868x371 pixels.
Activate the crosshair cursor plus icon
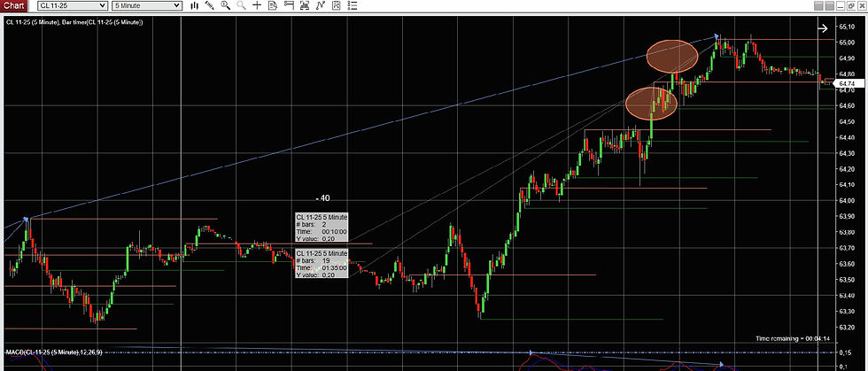(256, 5)
